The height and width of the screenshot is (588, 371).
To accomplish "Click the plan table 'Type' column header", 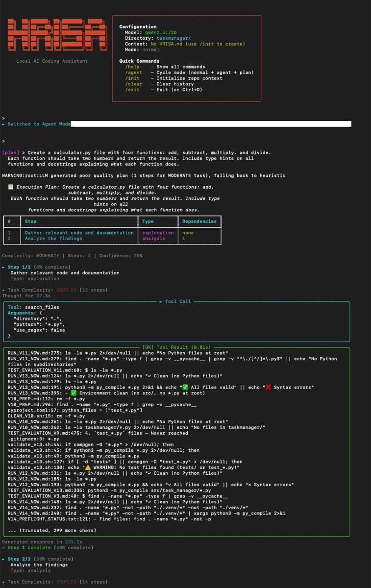I will (148, 221).
